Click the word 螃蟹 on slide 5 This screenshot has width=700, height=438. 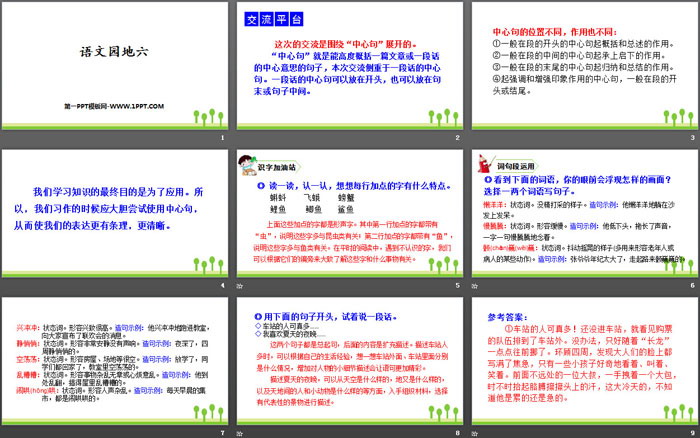pos(346,197)
